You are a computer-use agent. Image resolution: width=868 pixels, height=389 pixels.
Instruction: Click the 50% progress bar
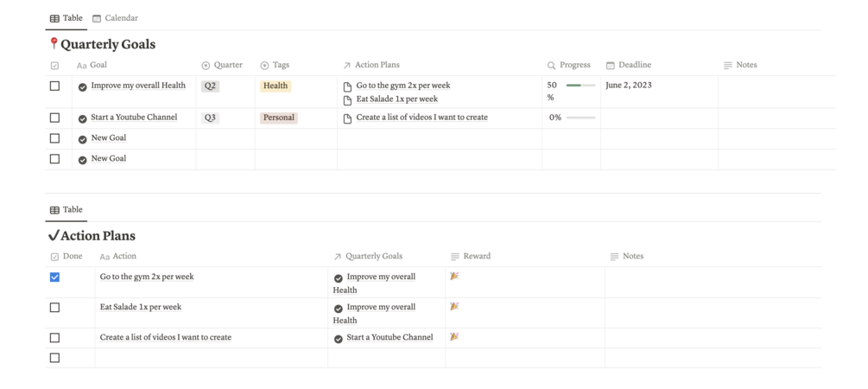[580, 86]
